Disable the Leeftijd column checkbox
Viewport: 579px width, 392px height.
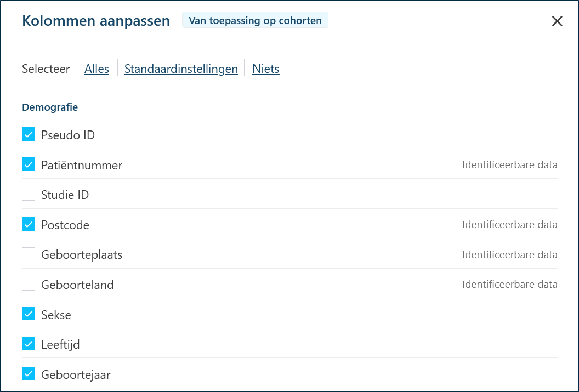[x=29, y=344]
